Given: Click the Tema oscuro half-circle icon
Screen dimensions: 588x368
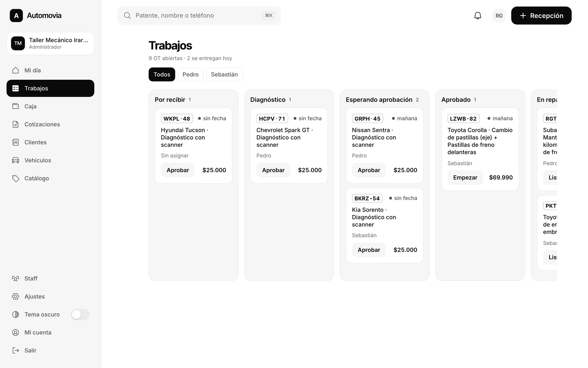Looking at the screenshot, I should [x=16, y=314].
